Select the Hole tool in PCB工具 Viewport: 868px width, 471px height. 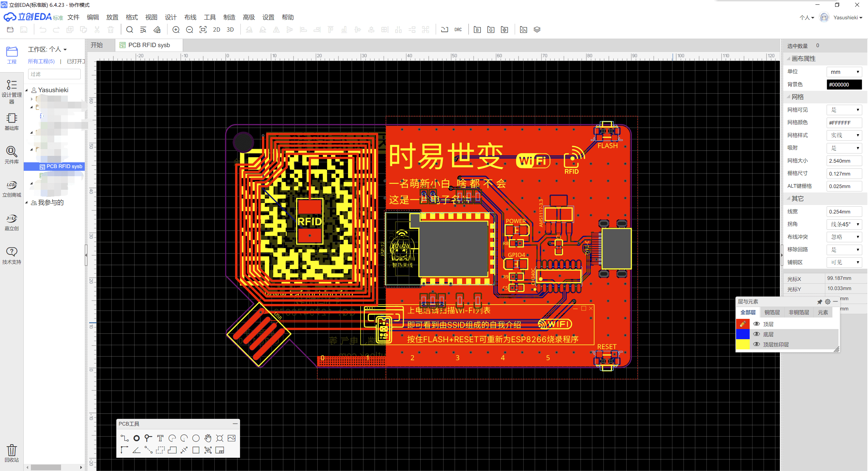(x=220, y=438)
